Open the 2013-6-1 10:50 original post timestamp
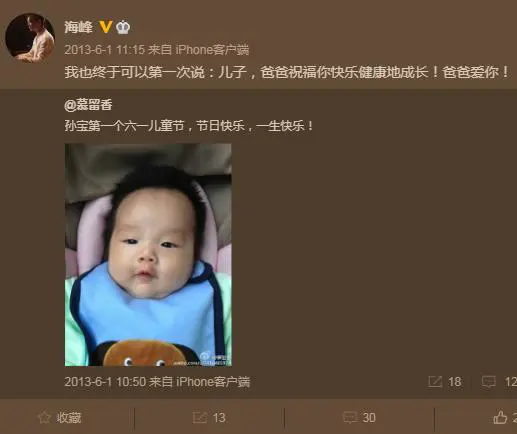 pyautogui.click(x=105, y=382)
